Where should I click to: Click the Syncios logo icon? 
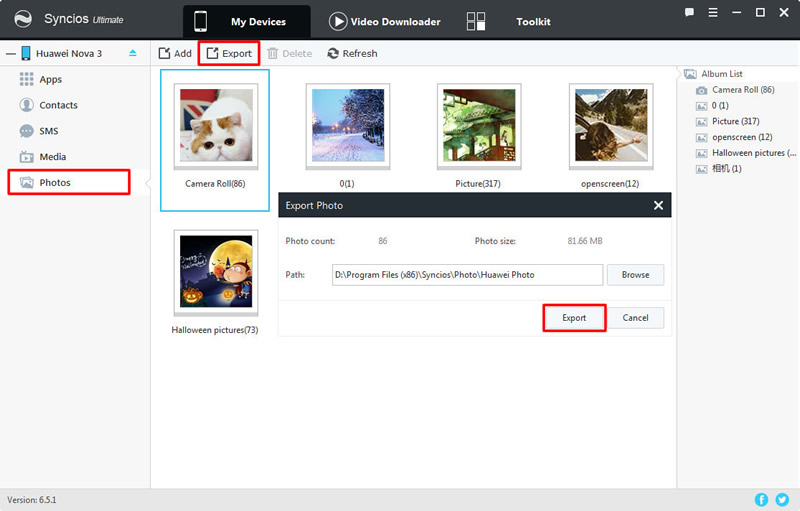pos(22,19)
